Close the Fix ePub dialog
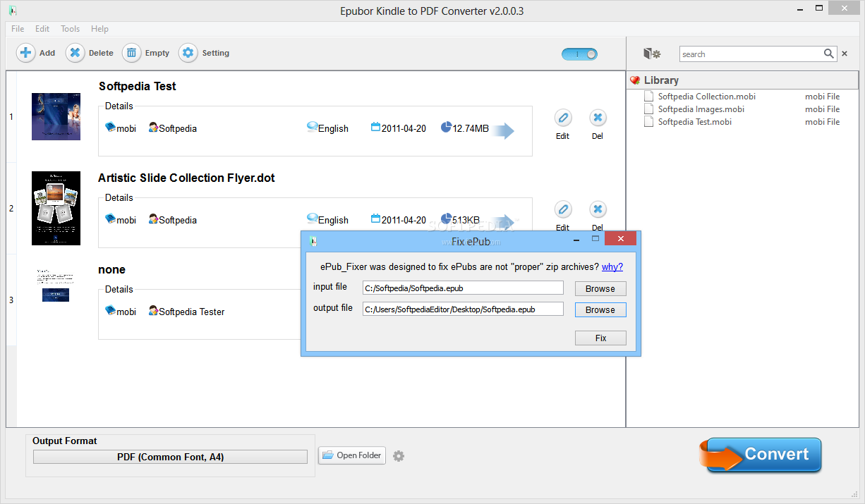 pyautogui.click(x=621, y=239)
